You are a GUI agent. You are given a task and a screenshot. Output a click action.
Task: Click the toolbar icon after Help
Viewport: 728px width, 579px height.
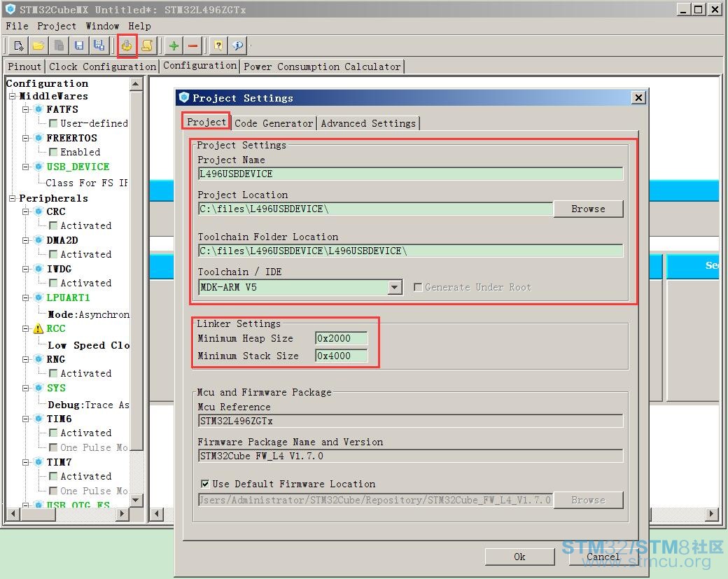tap(238, 46)
